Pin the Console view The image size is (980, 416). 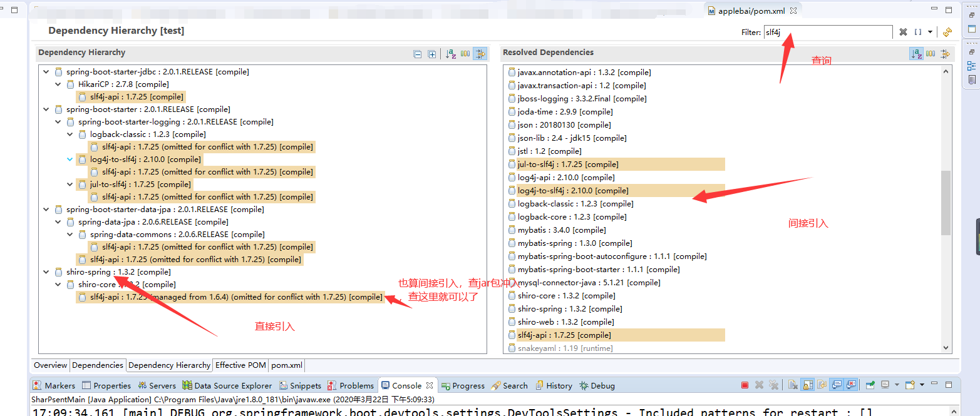[870, 385]
